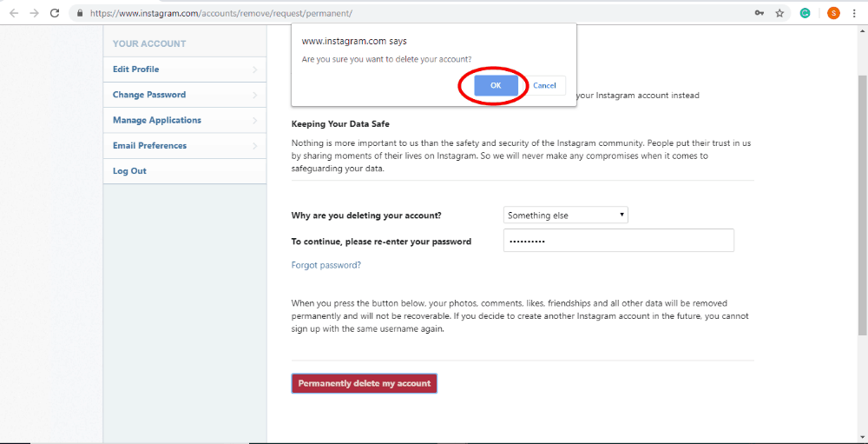Open Email Preferences in sidebar
The height and width of the screenshot is (444, 868).
coord(184,146)
